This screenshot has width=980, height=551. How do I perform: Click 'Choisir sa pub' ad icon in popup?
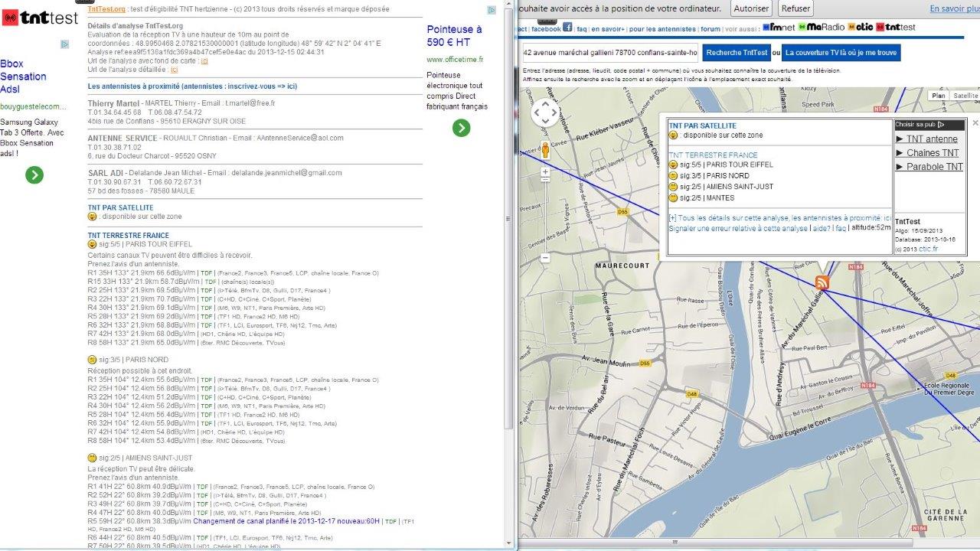pyautogui.click(x=941, y=125)
